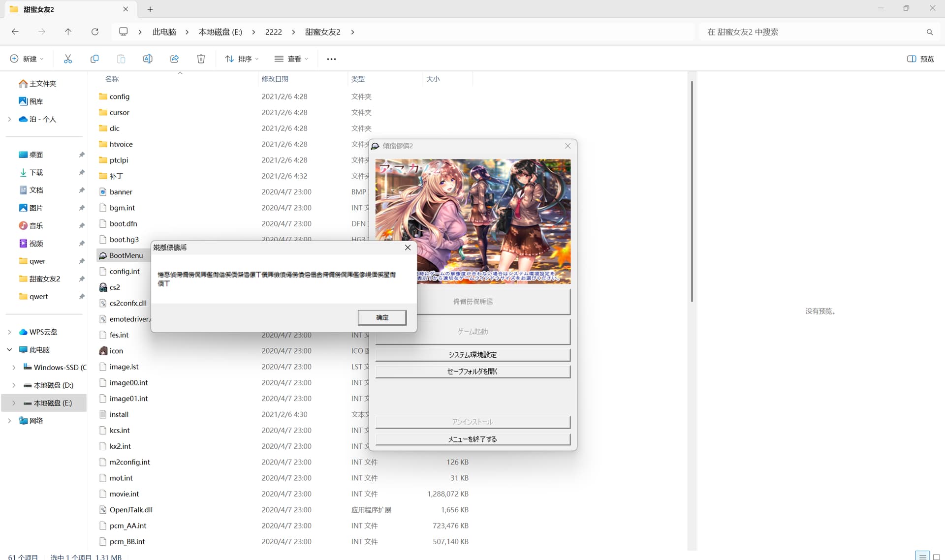The height and width of the screenshot is (560, 945).
Task: Select the icon ICO file
Action: click(x=111, y=350)
